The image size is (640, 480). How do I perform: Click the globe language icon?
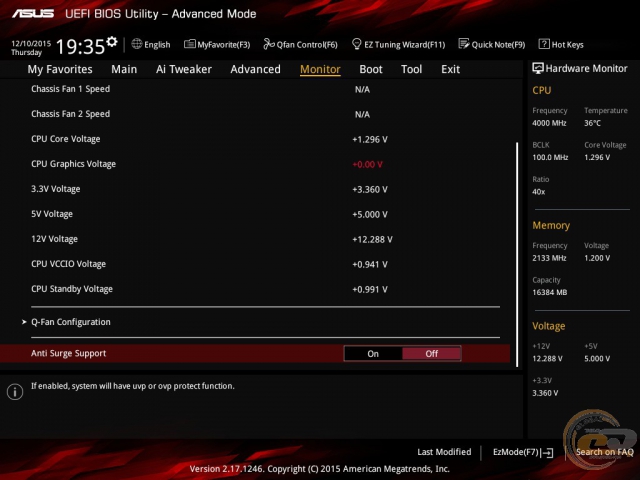coord(137,44)
